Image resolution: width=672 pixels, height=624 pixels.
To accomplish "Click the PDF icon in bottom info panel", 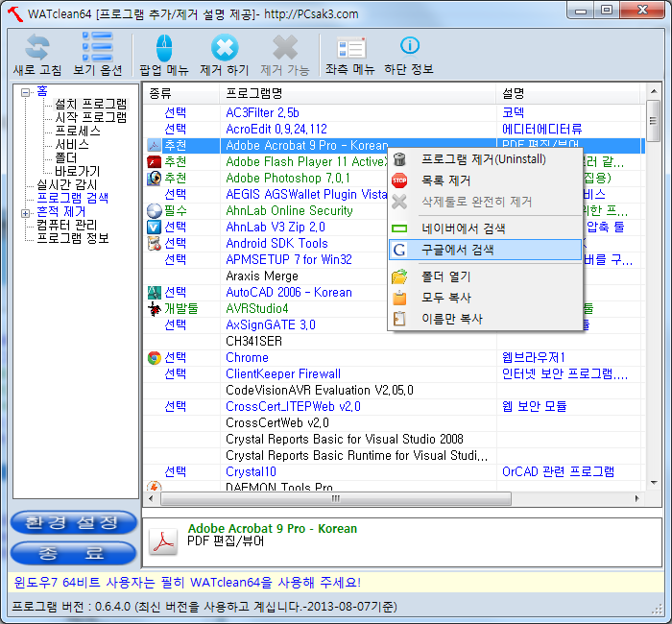I will [x=163, y=541].
